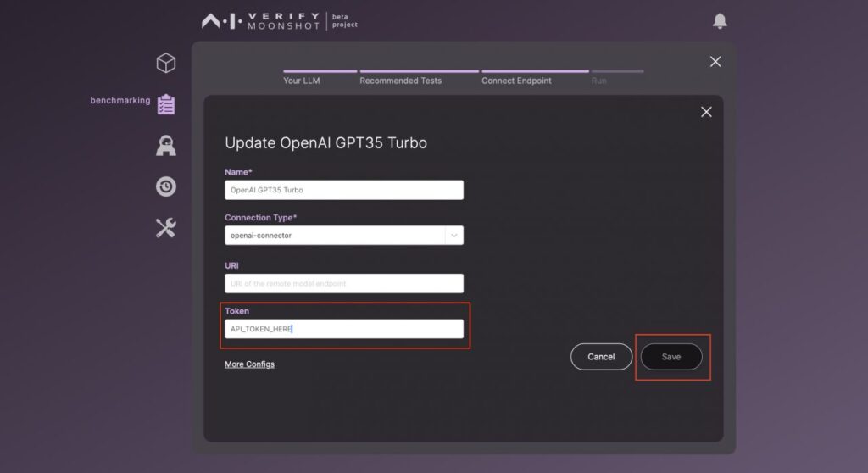Open the history clock icon
The image size is (868, 473).
[x=166, y=186]
